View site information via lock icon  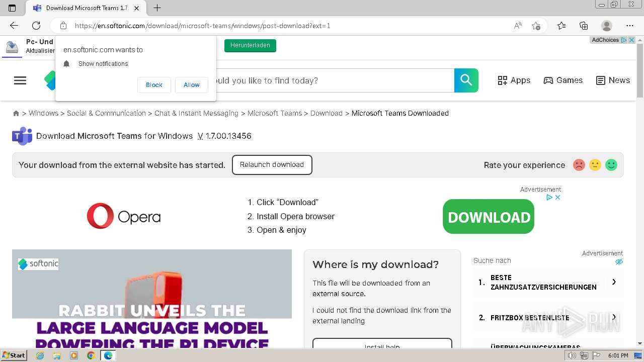(x=63, y=26)
